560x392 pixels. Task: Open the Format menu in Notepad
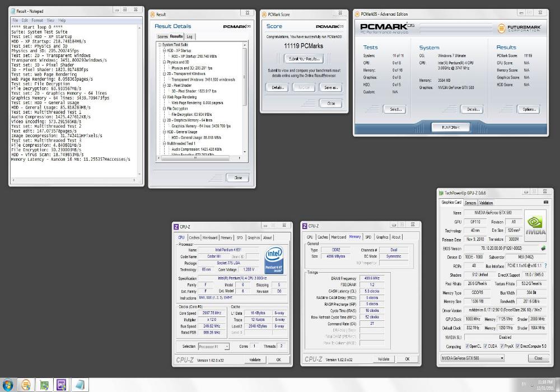[37, 20]
